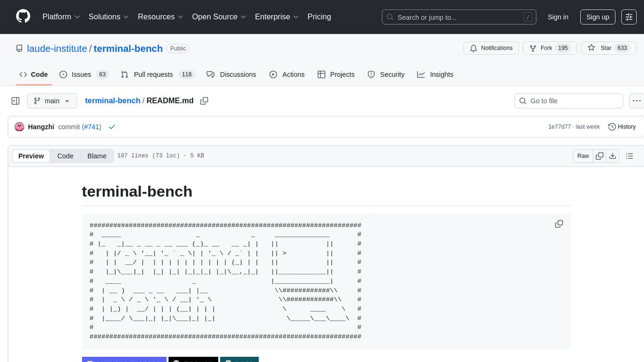Expand the Platform menu
644x362 pixels.
pyautogui.click(x=62, y=17)
